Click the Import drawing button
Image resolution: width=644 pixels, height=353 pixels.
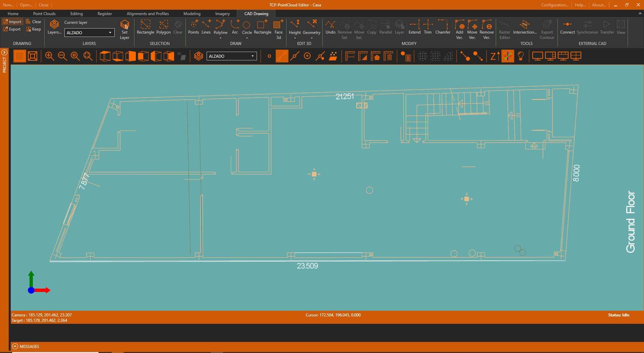(x=12, y=22)
